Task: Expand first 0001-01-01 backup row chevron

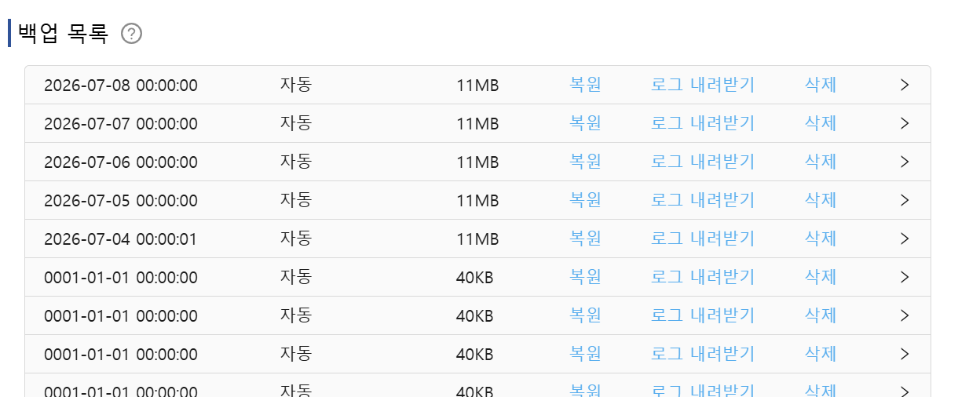Action: click(x=905, y=277)
